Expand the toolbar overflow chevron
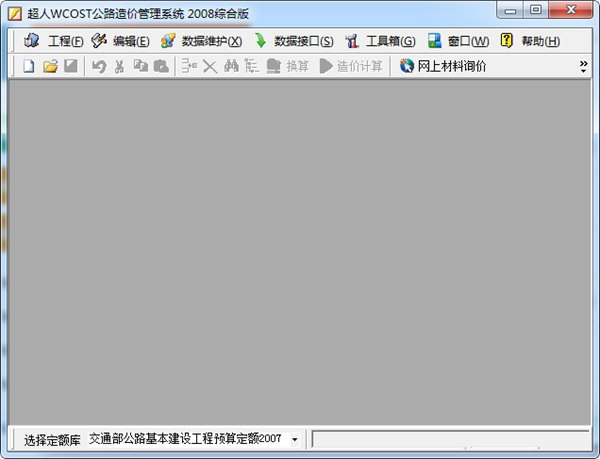The image size is (600, 459). tap(583, 67)
